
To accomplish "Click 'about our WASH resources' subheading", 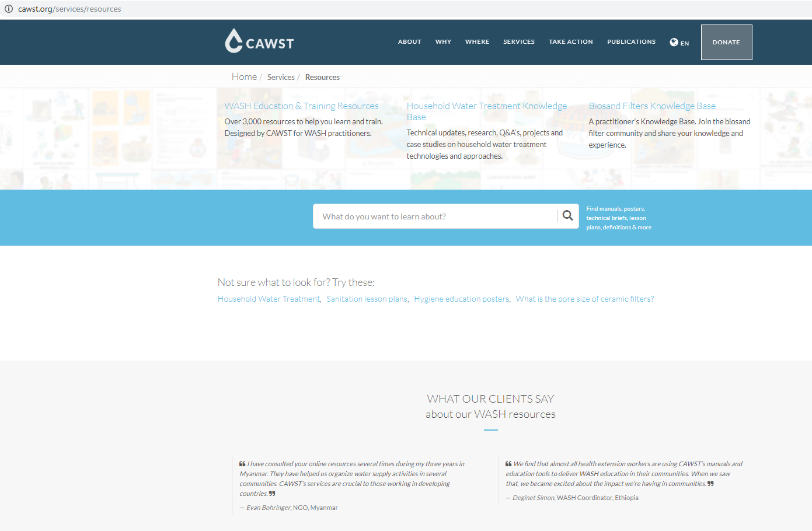I will pyautogui.click(x=490, y=414).
